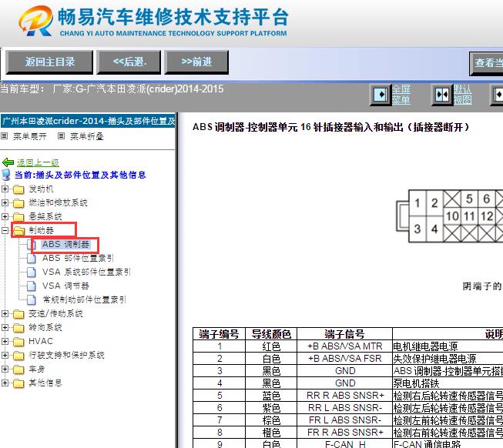Click the green back arrow icon
Screen dimensions: 503x448
8,162
